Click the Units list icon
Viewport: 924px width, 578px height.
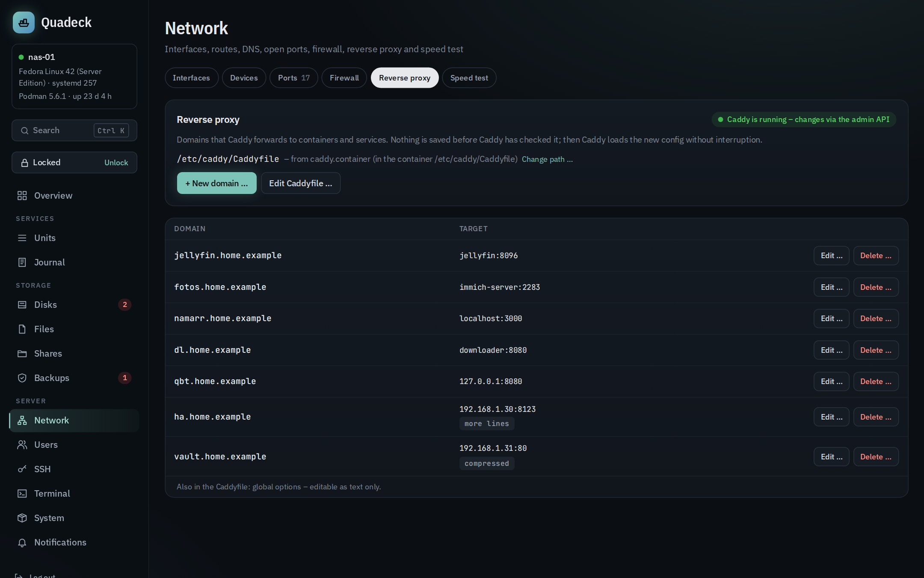click(x=22, y=238)
